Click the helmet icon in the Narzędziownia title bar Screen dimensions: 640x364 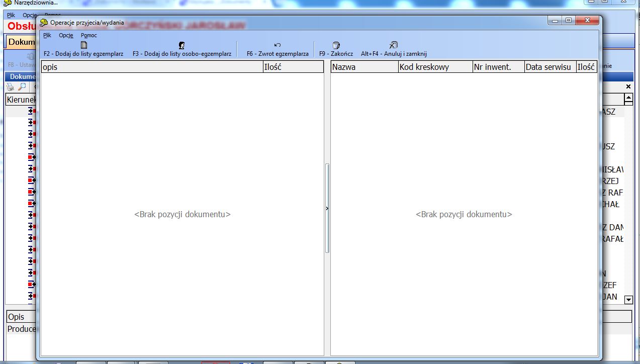click(x=8, y=3)
